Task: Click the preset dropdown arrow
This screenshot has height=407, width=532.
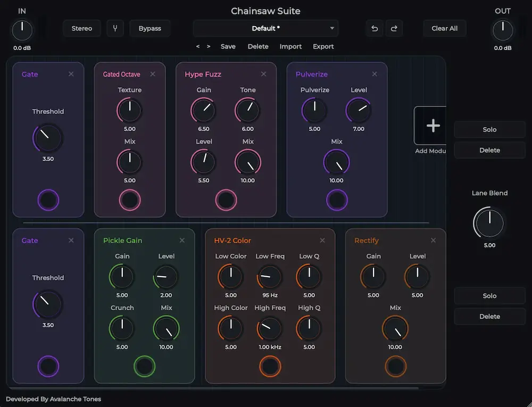Action: (332, 29)
